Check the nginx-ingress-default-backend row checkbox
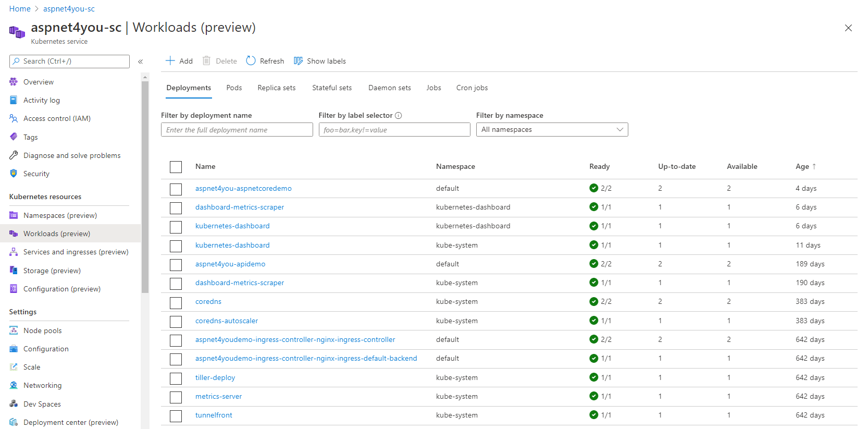This screenshot has width=868, height=429. (176, 359)
